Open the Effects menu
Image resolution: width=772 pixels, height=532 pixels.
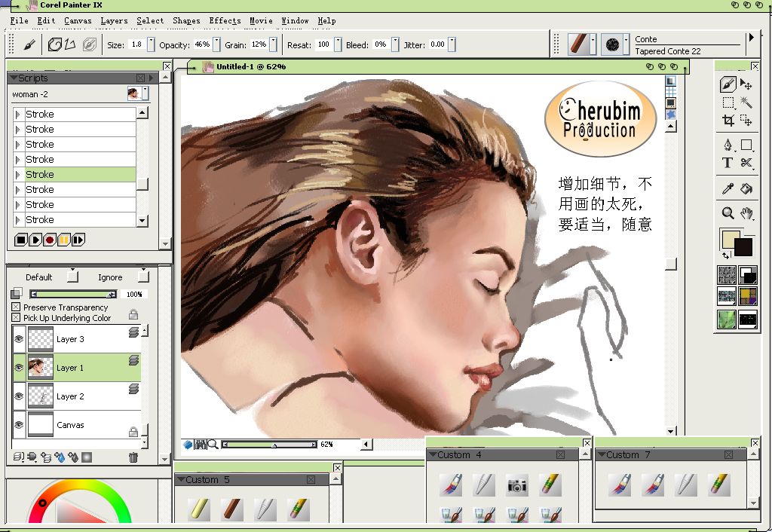click(225, 20)
